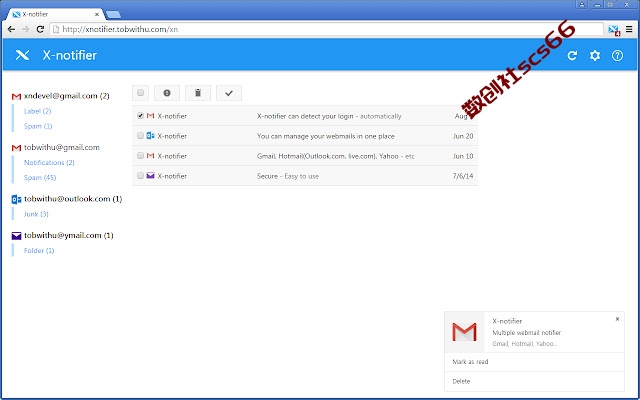This screenshot has height=400, width=640.
Task: Check the 'Gmail, Hotmail' message checkbox
Action: pos(140,156)
